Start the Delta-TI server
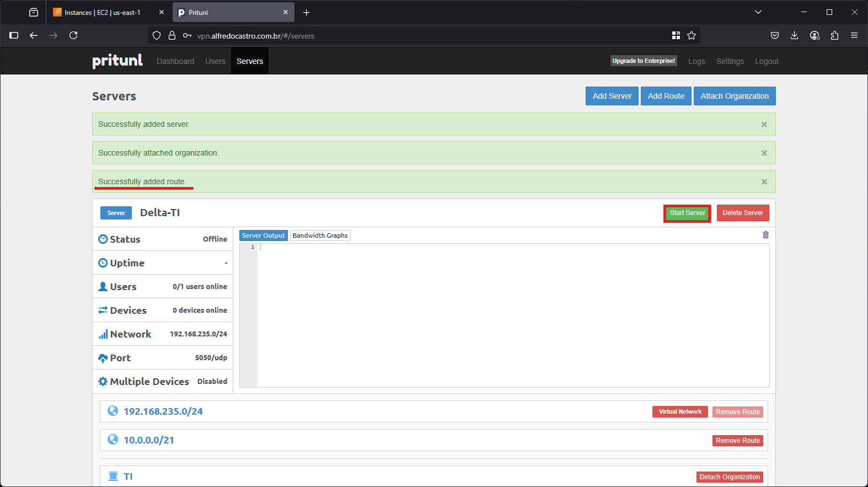This screenshot has height=487, width=868. point(687,213)
